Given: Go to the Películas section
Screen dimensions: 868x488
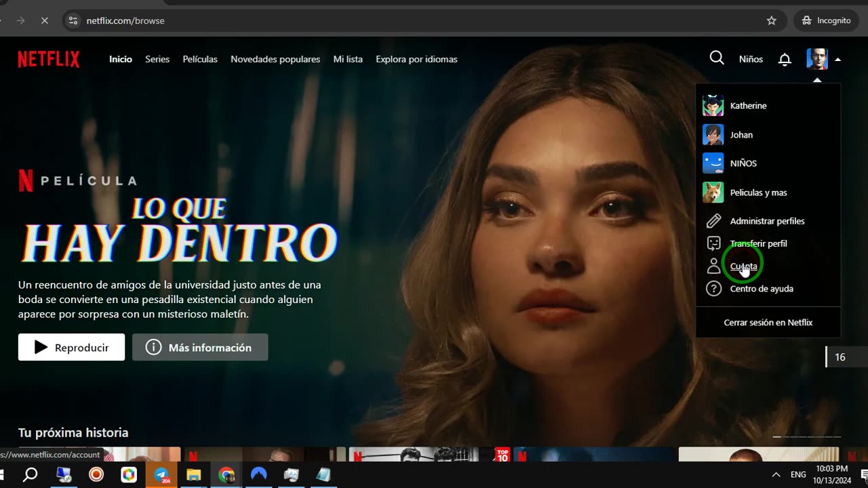Looking at the screenshot, I should tap(200, 60).
